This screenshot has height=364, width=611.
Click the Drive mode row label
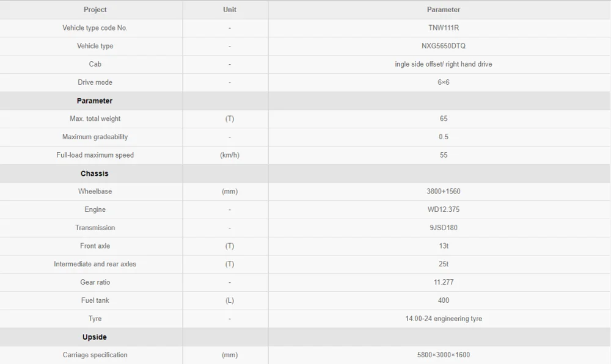95,82
